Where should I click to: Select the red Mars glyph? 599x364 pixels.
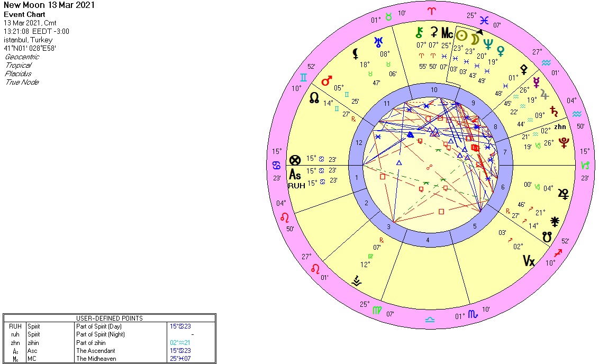click(x=326, y=81)
